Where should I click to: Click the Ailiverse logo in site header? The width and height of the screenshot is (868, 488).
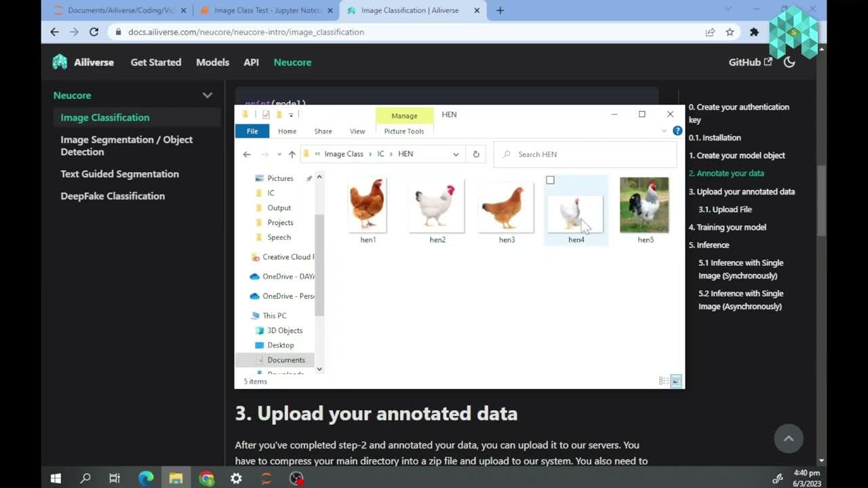(83, 62)
